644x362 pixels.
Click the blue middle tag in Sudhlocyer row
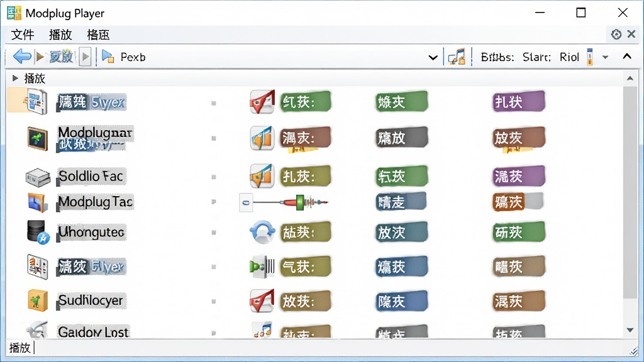[401, 301]
